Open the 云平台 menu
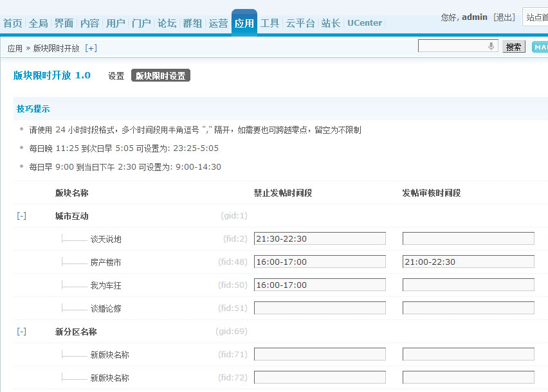Viewport: 548px width, 392px height. 300,23
